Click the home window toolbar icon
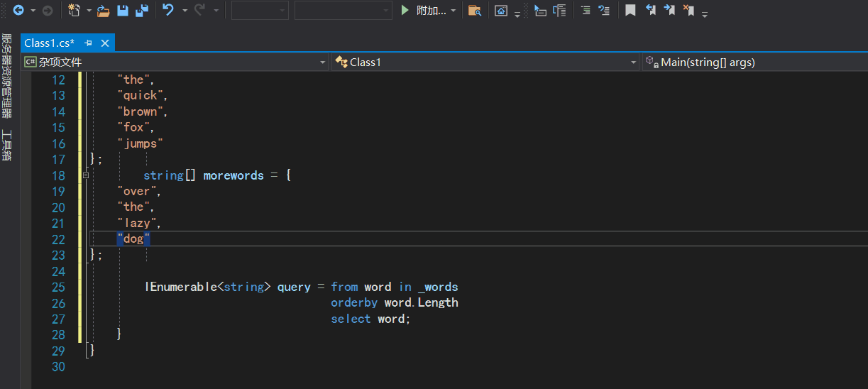This screenshot has width=868, height=389. pyautogui.click(x=501, y=10)
